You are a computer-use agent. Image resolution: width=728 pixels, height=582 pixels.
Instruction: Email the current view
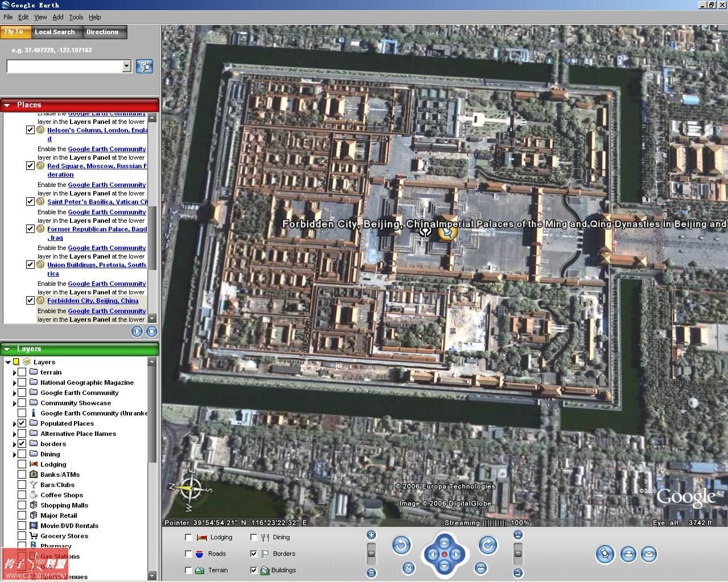point(649,554)
